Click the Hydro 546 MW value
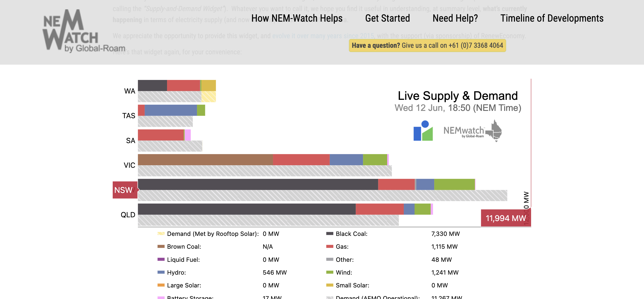This screenshot has width=644, height=299. pos(275,273)
